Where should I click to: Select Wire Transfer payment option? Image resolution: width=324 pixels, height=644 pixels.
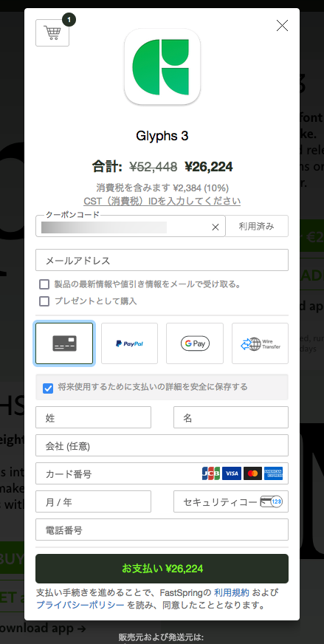pos(260,343)
